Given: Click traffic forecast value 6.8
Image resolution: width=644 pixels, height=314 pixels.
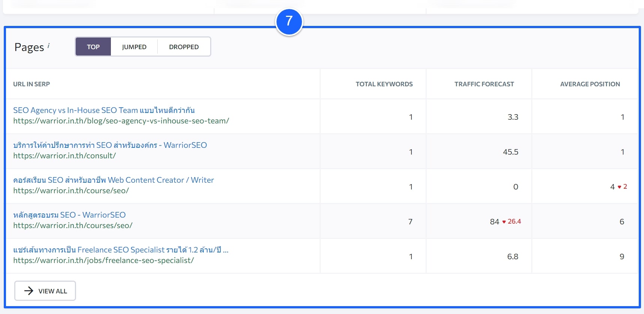Looking at the screenshot, I should point(513,257).
